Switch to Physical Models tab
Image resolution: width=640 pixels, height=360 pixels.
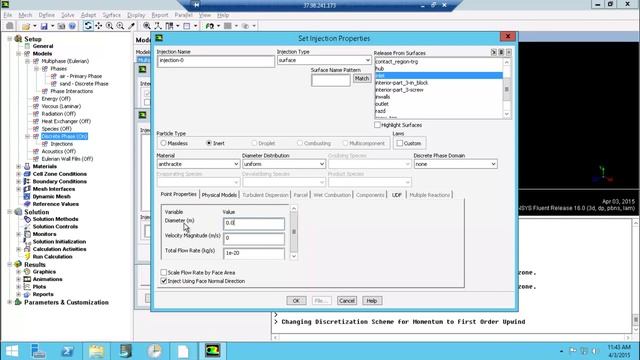click(x=219, y=195)
